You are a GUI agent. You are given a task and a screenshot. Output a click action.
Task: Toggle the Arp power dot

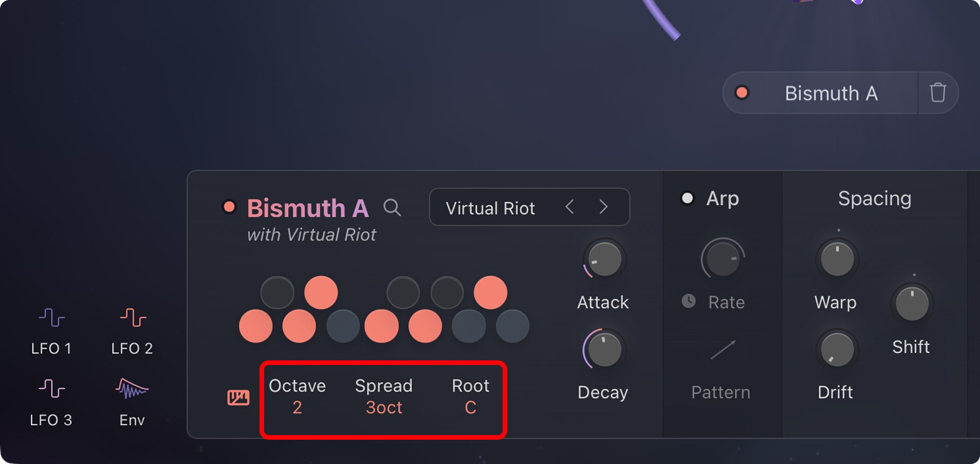click(x=687, y=198)
